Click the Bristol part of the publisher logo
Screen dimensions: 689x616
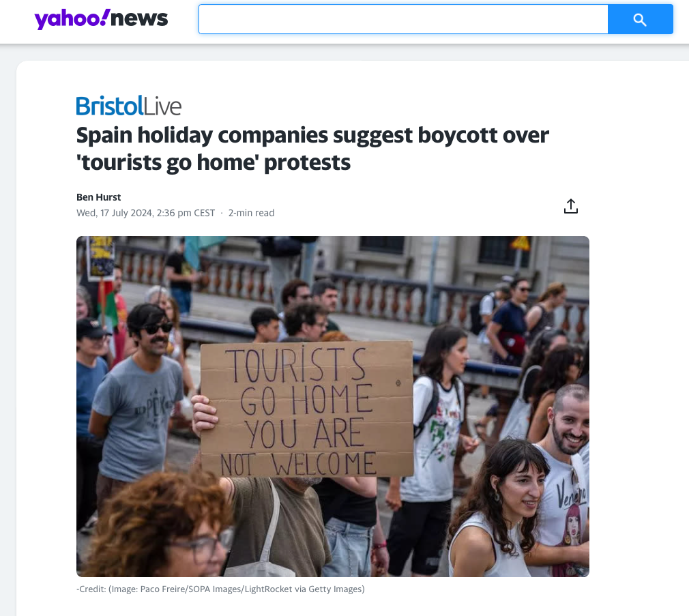(x=110, y=106)
